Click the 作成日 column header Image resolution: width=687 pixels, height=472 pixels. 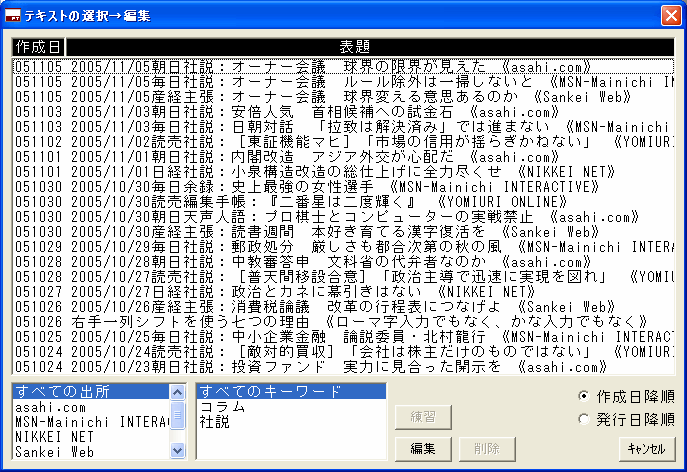pyautogui.click(x=39, y=47)
